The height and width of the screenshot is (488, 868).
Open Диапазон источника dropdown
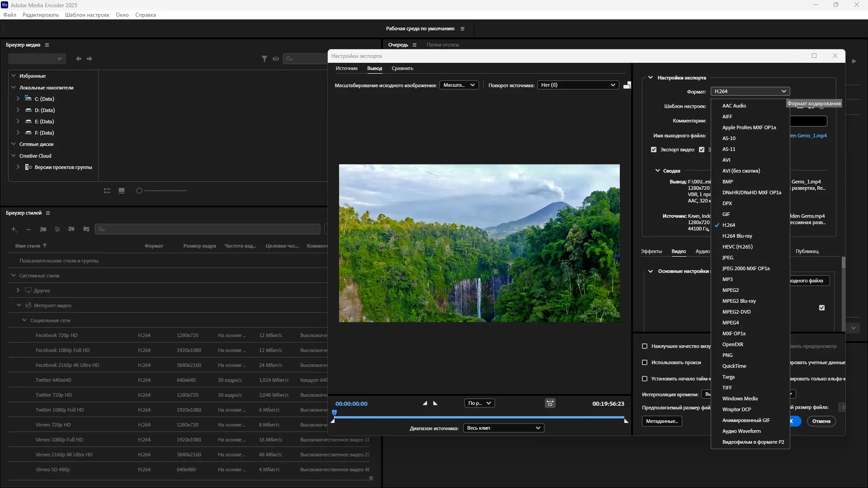click(504, 428)
